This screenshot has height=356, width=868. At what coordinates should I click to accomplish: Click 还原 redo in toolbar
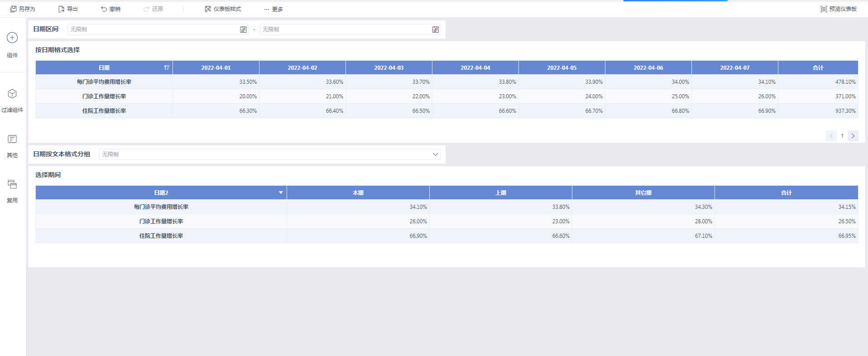(x=153, y=9)
